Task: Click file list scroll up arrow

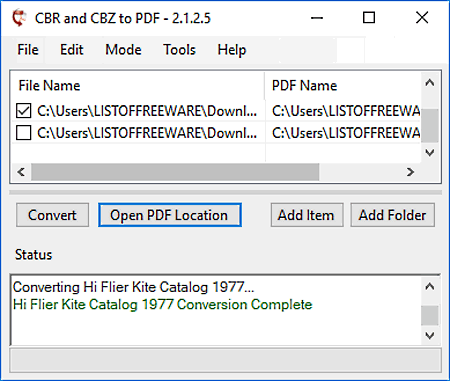Action: 430,83
